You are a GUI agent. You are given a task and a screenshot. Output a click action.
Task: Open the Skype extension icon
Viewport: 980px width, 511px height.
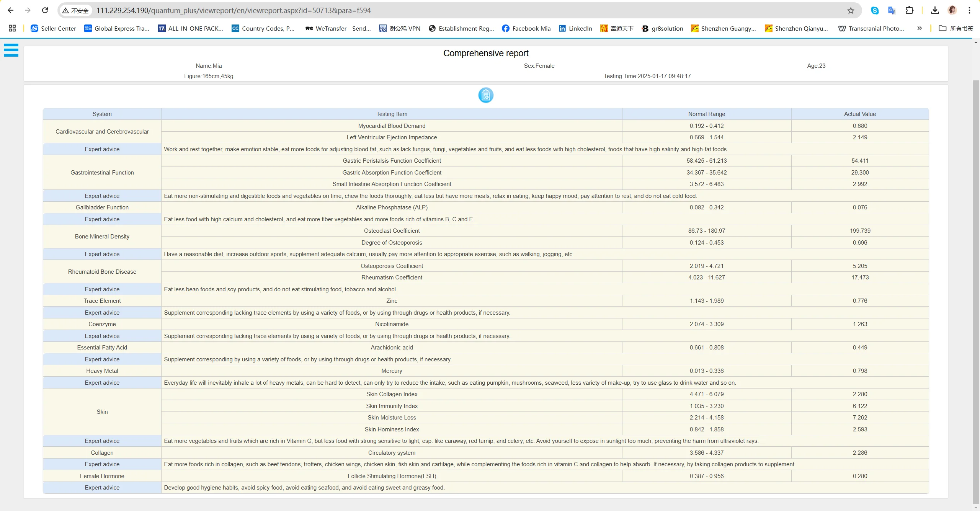pos(875,10)
